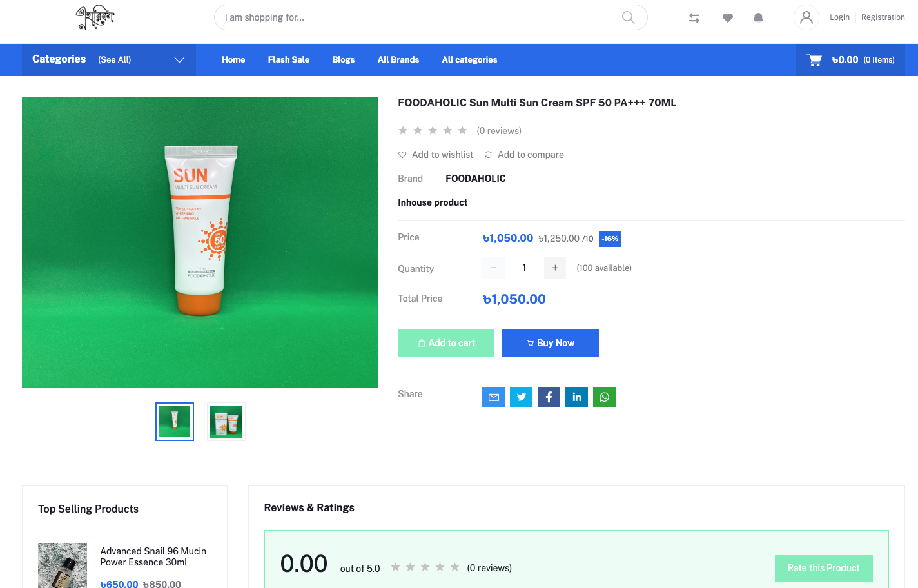Go to Flash Sale menu item
Screen dimensions: 918x588
pyautogui.click(x=288, y=60)
